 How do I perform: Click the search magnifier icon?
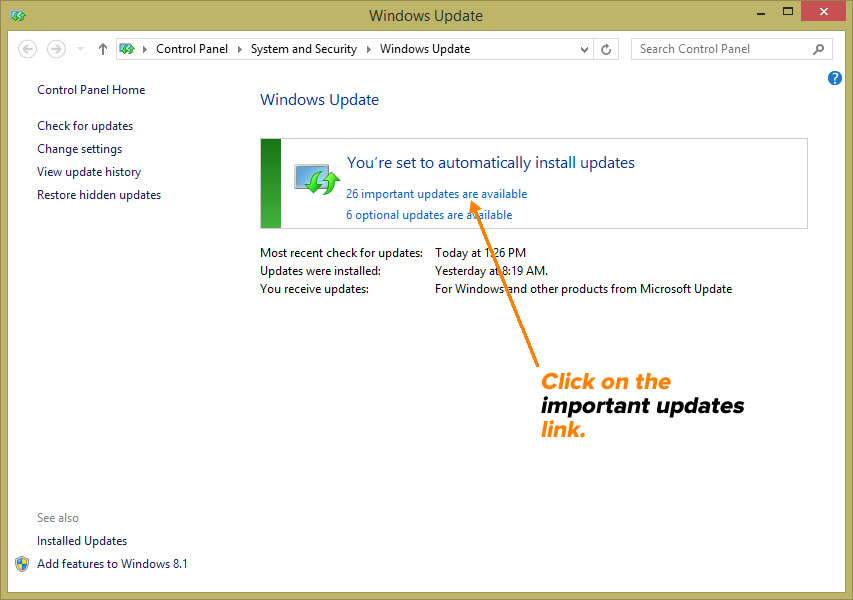tap(818, 49)
